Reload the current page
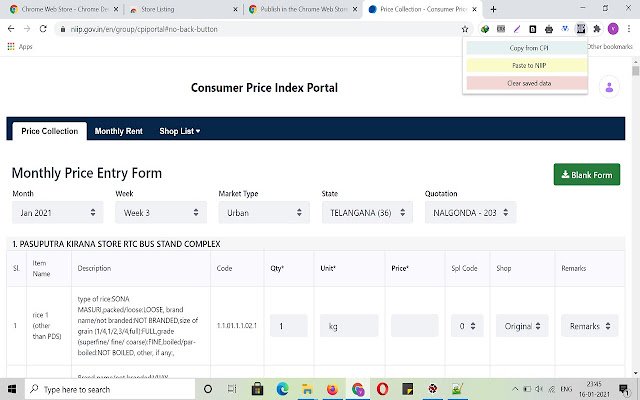This screenshot has height=400, width=640. click(43, 29)
